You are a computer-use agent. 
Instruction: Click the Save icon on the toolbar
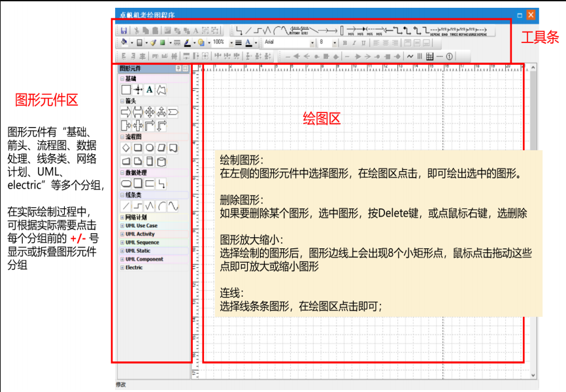click(125, 31)
